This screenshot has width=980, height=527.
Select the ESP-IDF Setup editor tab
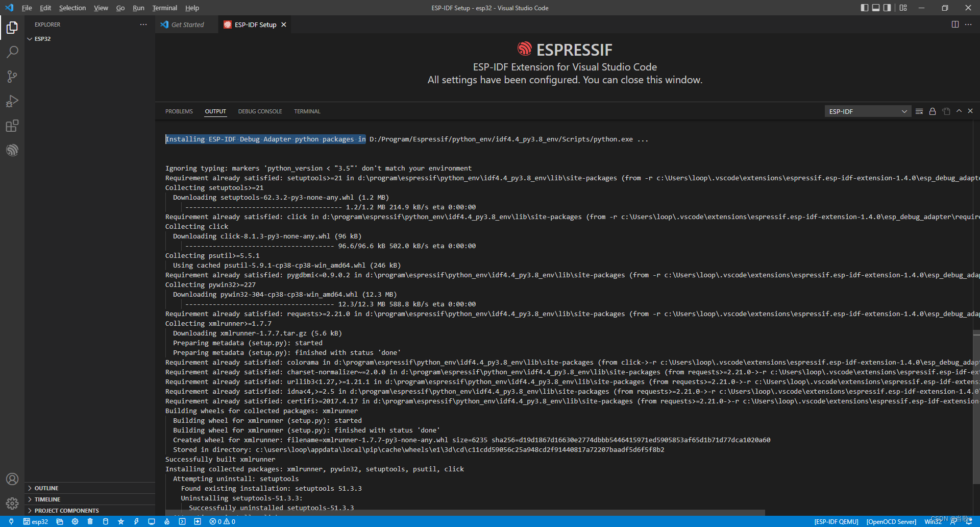(x=255, y=25)
